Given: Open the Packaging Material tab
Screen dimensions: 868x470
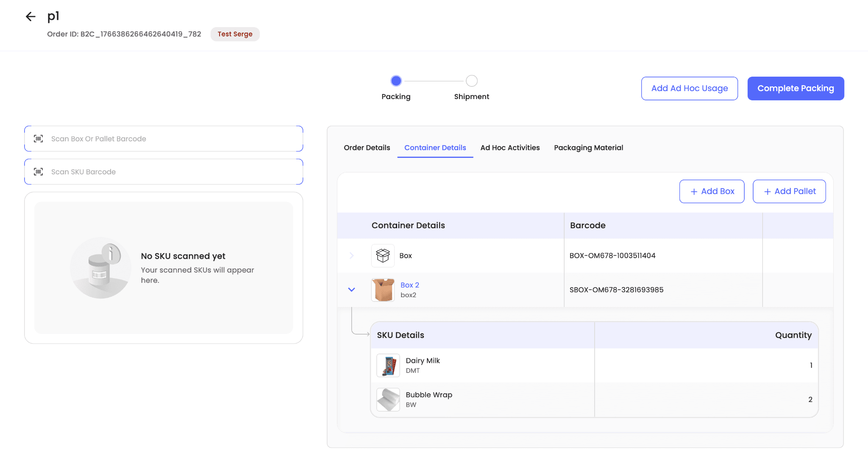Looking at the screenshot, I should coord(588,148).
